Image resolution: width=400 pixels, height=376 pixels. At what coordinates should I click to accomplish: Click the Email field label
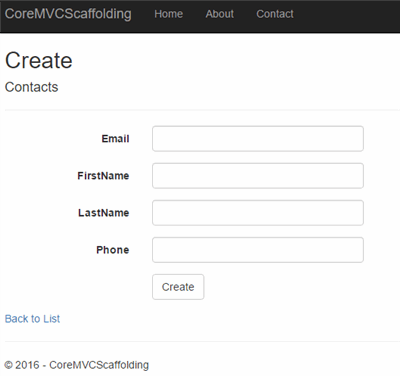tap(115, 139)
